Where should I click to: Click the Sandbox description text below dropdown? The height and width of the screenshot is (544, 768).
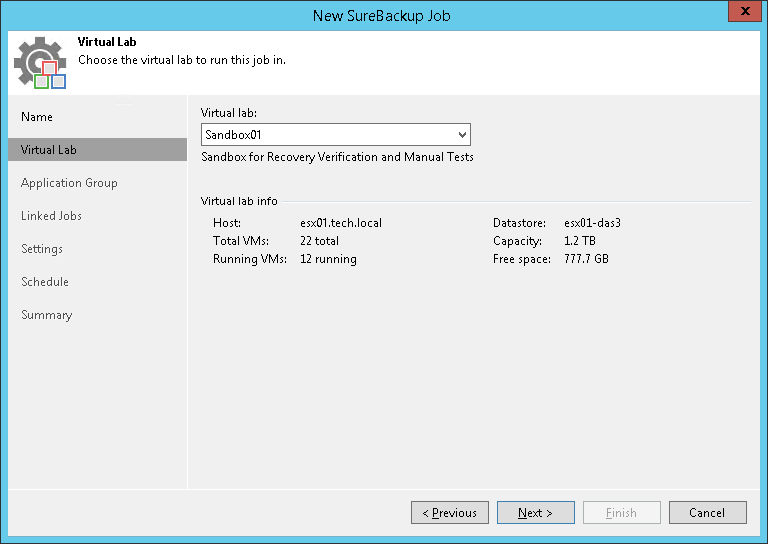point(337,157)
